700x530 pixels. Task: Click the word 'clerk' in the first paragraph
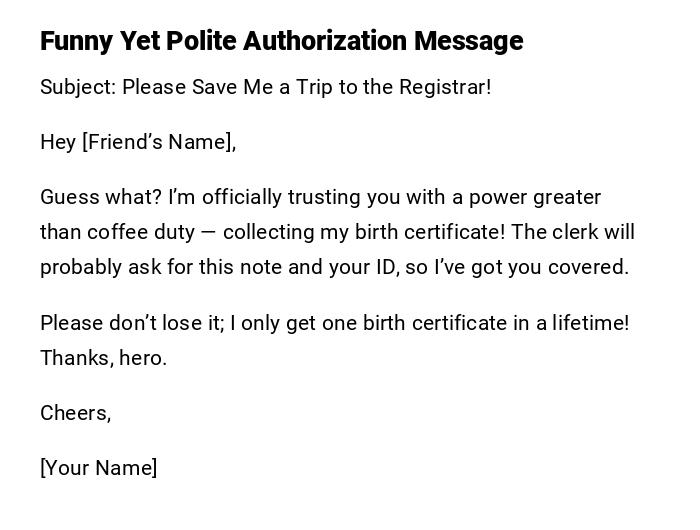pos(573,232)
